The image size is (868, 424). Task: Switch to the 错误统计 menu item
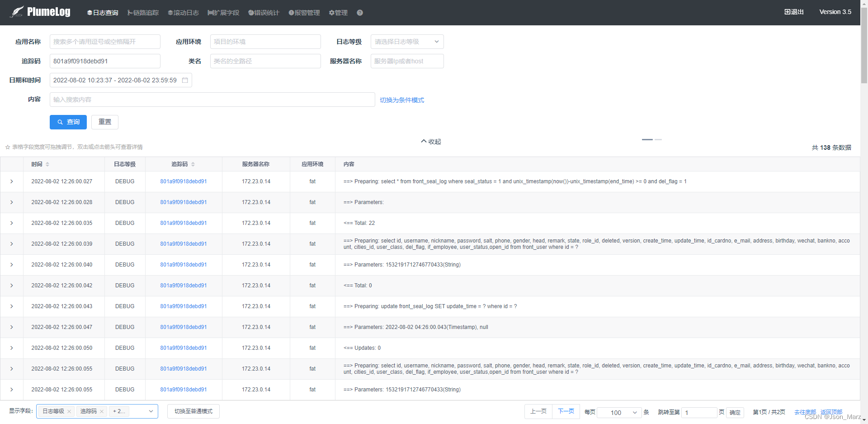(x=264, y=13)
